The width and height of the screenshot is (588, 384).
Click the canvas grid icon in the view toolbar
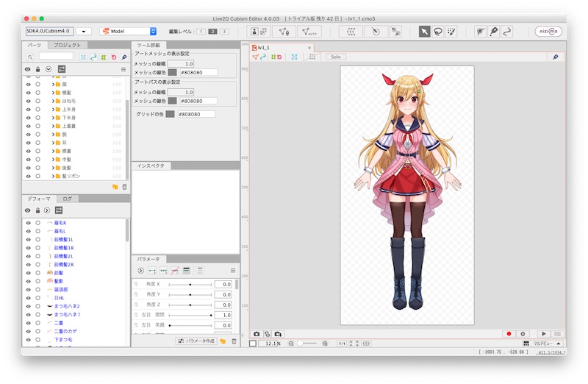click(312, 57)
